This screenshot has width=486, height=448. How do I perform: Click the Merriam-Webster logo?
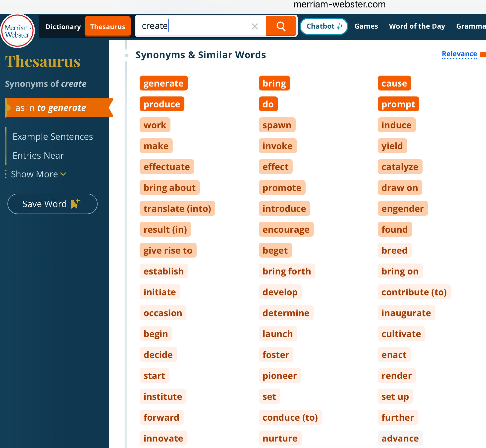[17, 31]
